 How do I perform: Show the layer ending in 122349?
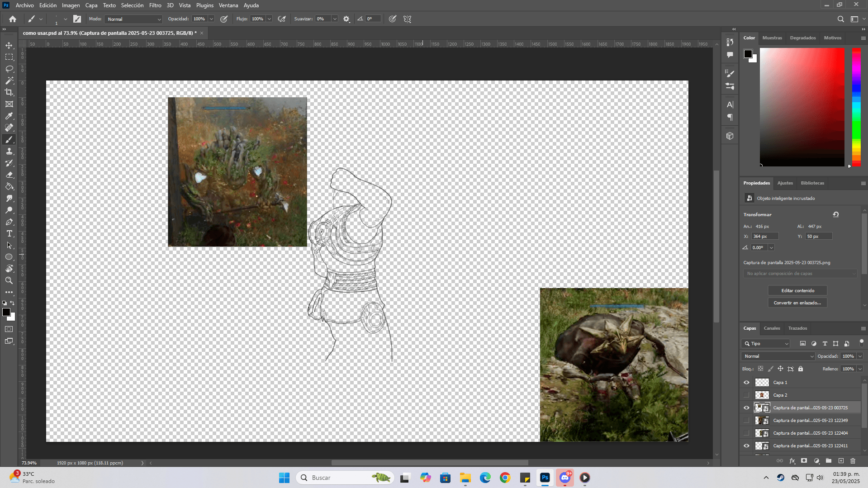[746, 421]
